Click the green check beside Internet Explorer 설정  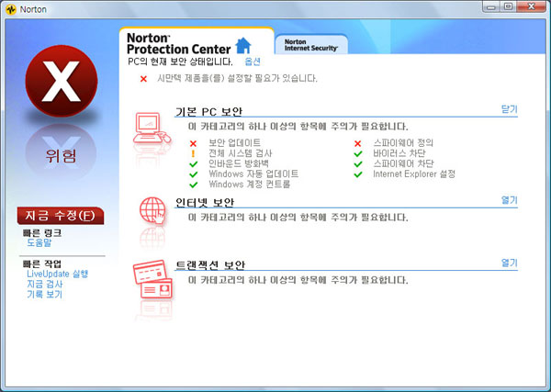pyautogui.click(x=358, y=174)
